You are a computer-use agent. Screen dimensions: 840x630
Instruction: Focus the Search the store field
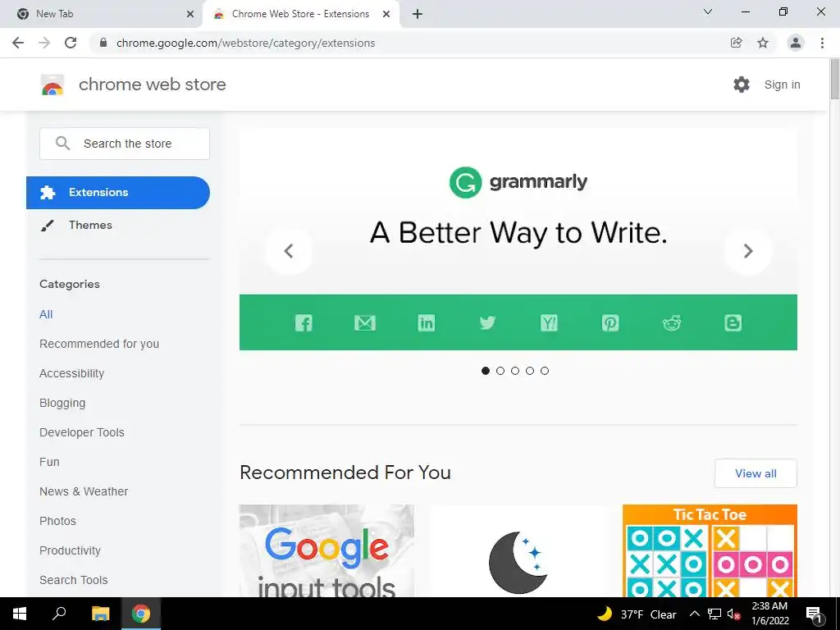125,144
